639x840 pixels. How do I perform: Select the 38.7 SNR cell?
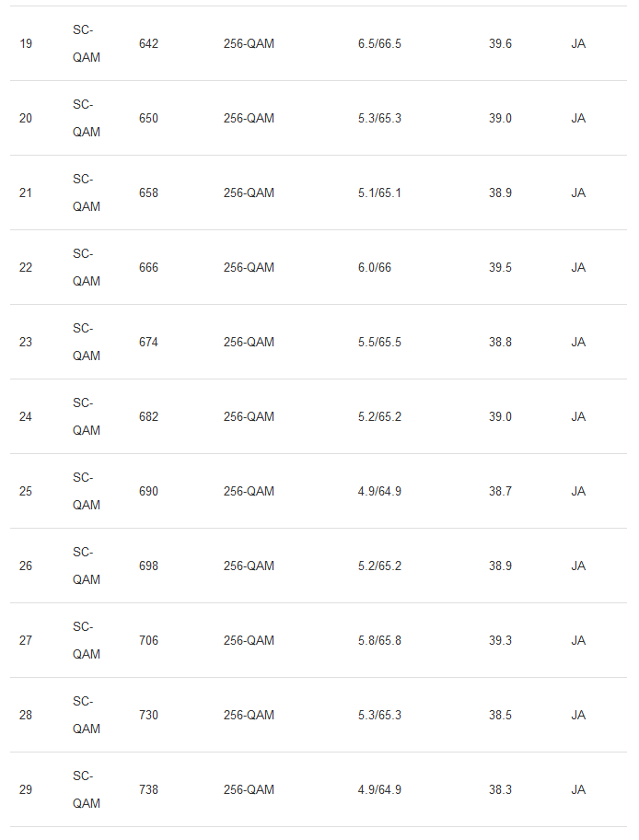point(500,491)
